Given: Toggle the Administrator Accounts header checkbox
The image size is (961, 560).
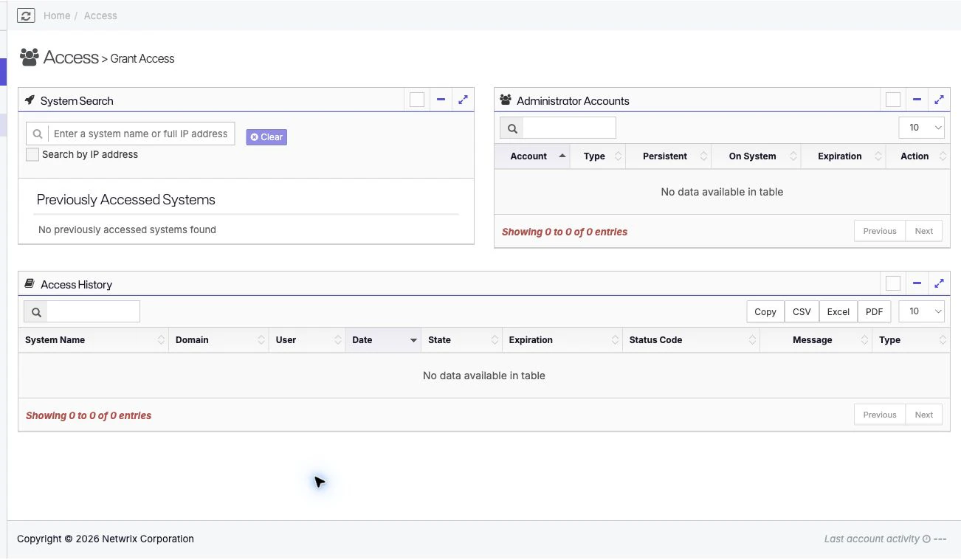Looking at the screenshot, I should point(893,100).
